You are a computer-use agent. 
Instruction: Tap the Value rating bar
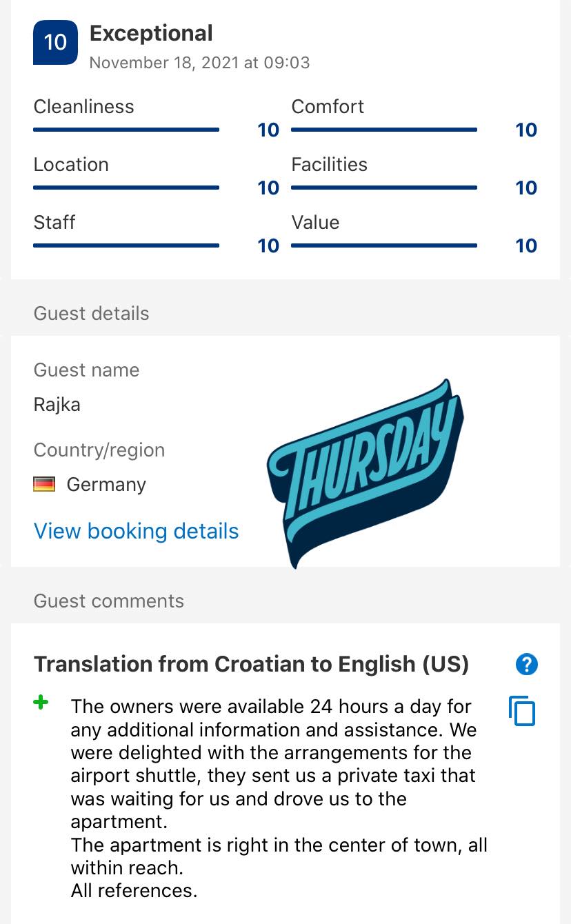pos(384,245)
